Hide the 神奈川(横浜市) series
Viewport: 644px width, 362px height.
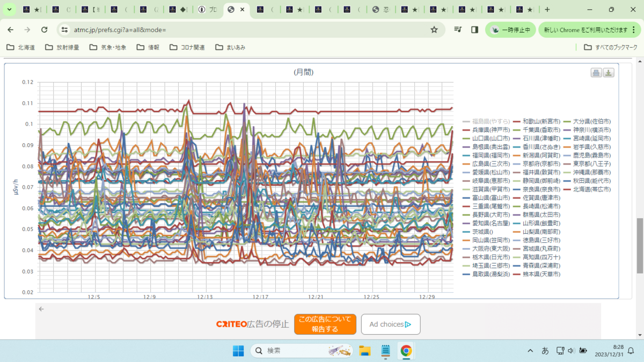click(x=587, y=130)
